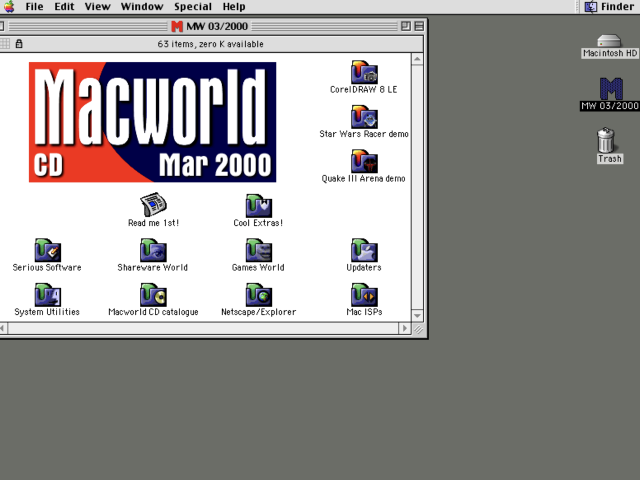Screen dimensions: 640x480
Task: Select the Updaters folder icon
Action: click(364, 250)
